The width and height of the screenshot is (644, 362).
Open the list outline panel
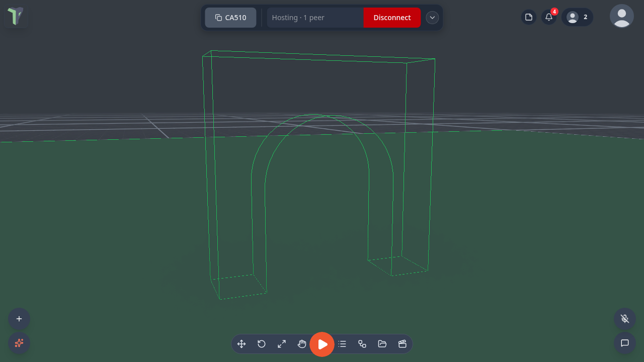pos(342,344)
